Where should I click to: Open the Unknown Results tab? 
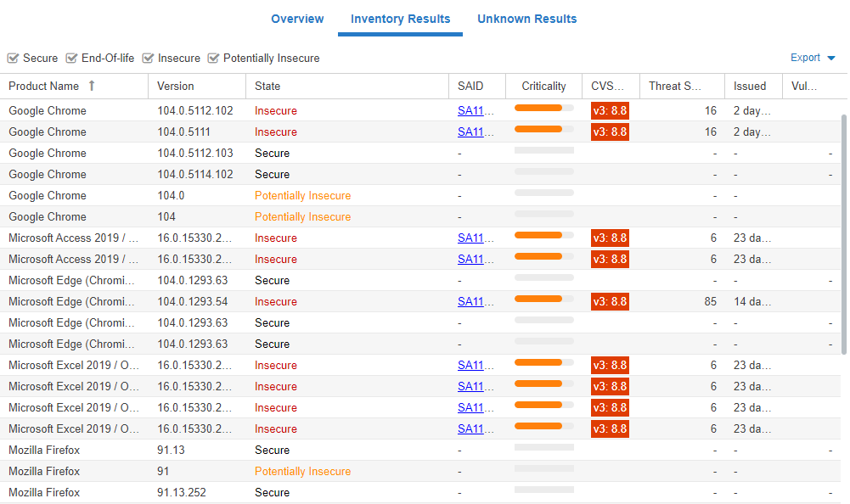(526, 19)
